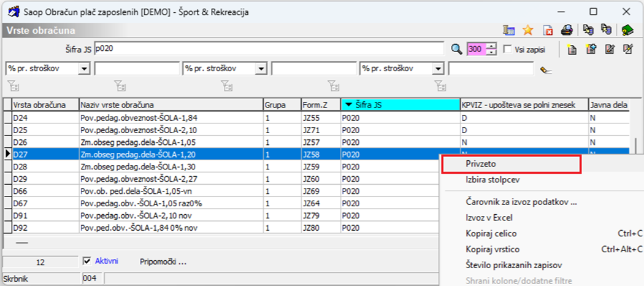Select the Pov.ob. ped.dela-ŠOLA-1,05-vn cell

point(171,191)
